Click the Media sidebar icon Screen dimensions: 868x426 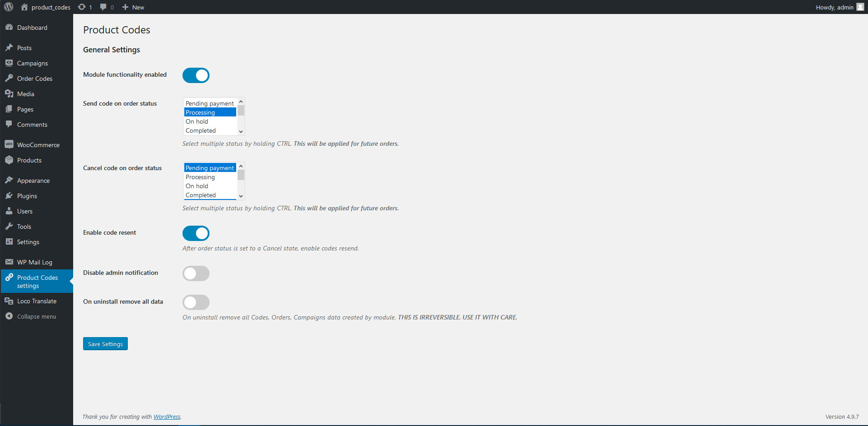9,93
